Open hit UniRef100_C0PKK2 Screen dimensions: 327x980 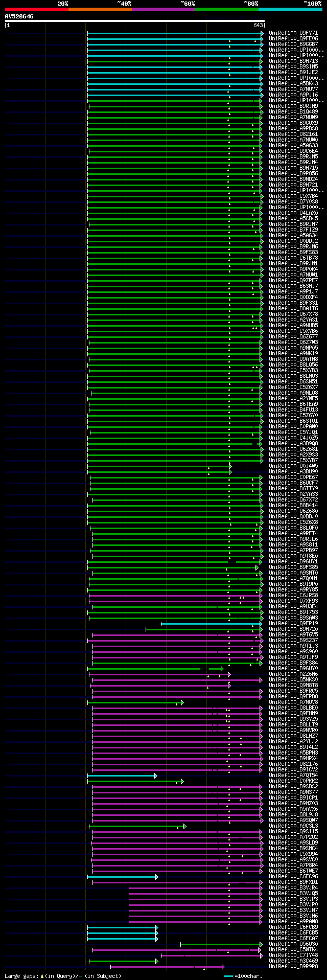tap(293, 781)
